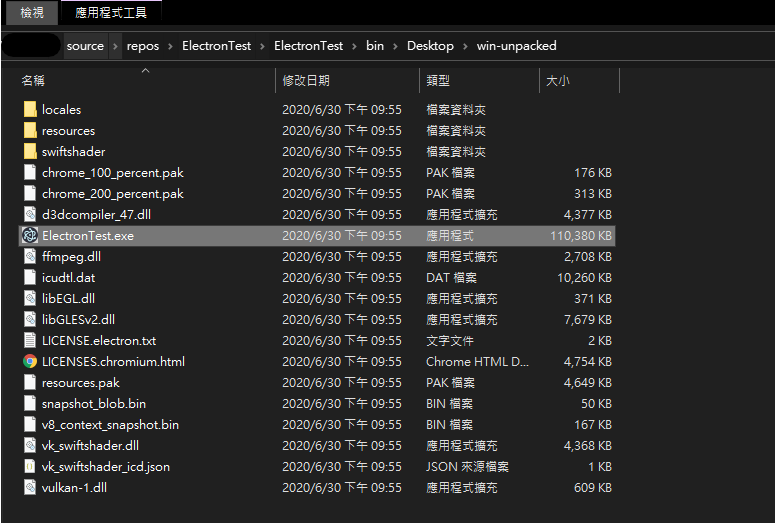The width and height of the screenshot is (775, 523).
Task: Select the ffmpeg.dll file name
Action: coord(72,257)
